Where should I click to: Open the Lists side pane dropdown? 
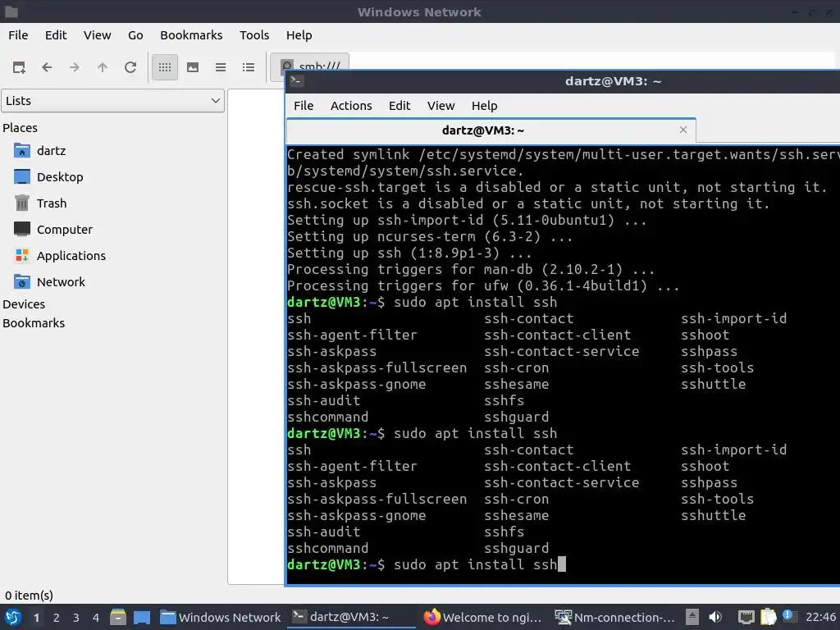[x=113, y=101]
